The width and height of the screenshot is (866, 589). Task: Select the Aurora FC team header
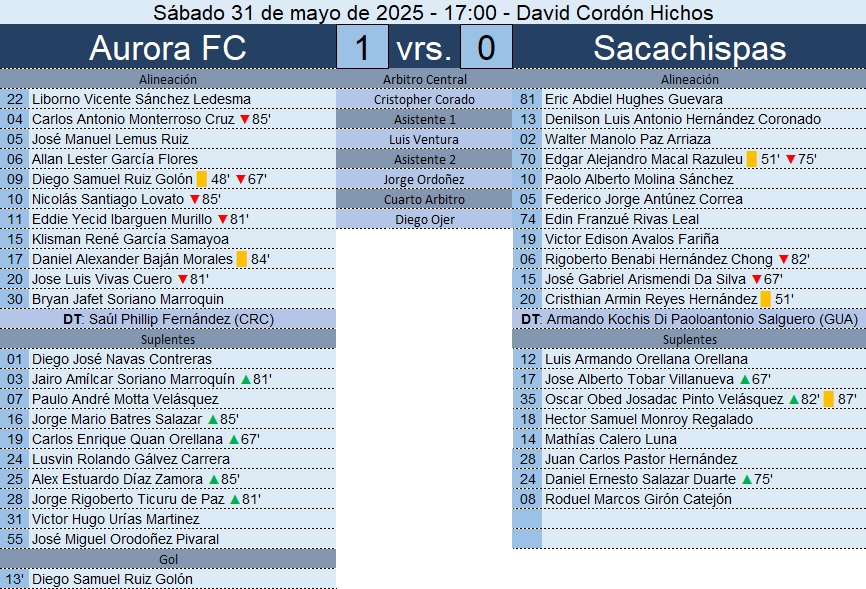(x=167, y=48)
